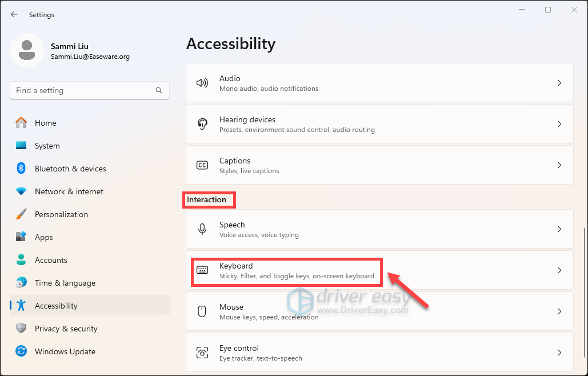This screenshot has width=588, height=376.
Task: Click the Bluetooth icon in the sidebar
Action: [x=21, y=169]
